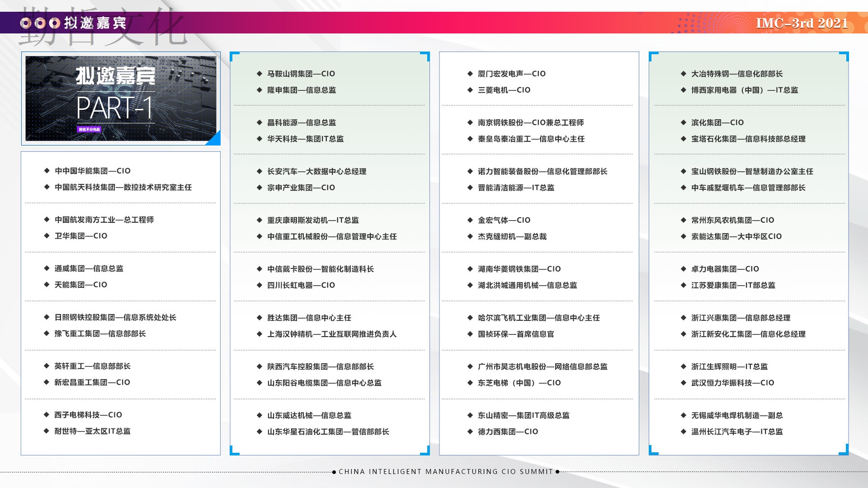Click 马鞍山钢集团—CIO
The height and width of the screenshot is (488, 868).
(301, 74)
